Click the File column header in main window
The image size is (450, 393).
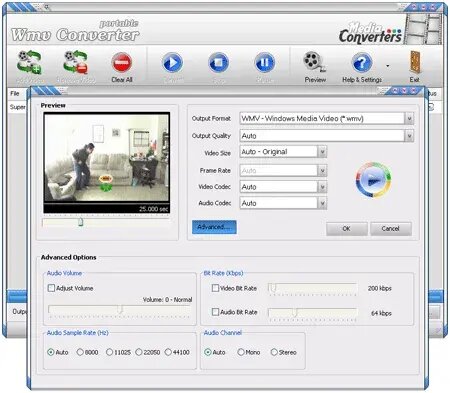pyautogui.click(x=15, y=93)
